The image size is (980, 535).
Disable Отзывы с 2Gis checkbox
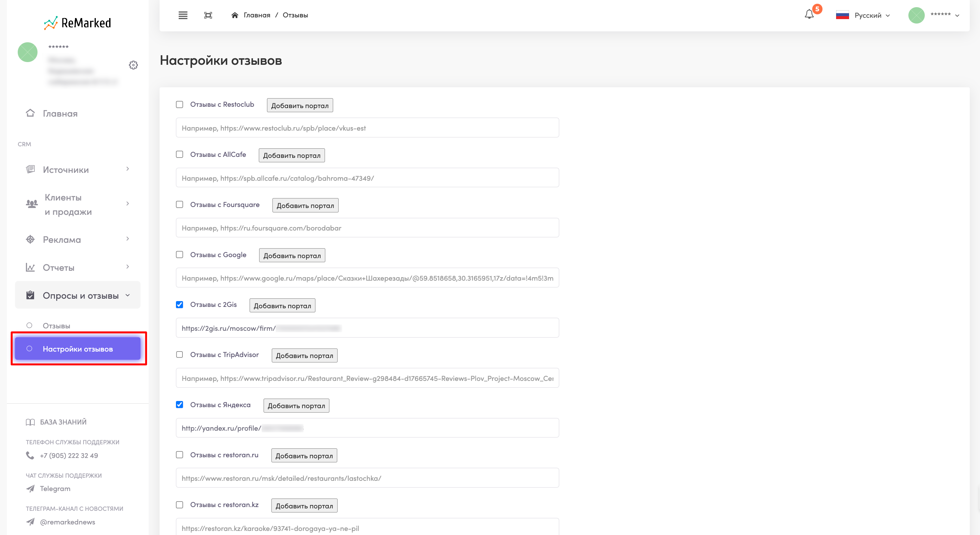(180, 305)
